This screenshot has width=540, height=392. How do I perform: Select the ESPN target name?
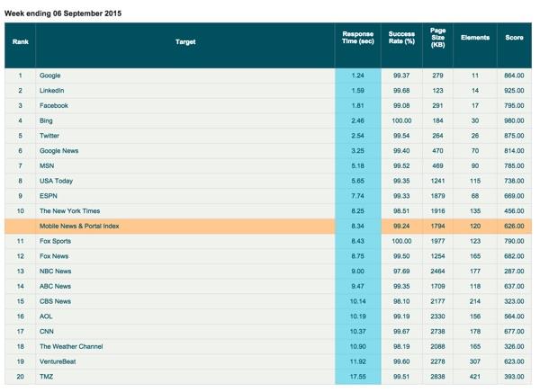(x=49, y=196)
